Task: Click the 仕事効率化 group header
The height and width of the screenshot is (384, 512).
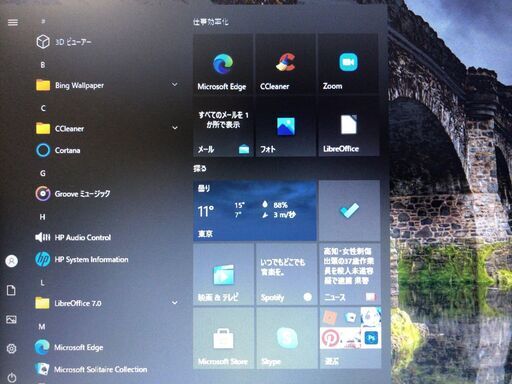Action: [211, 22]
